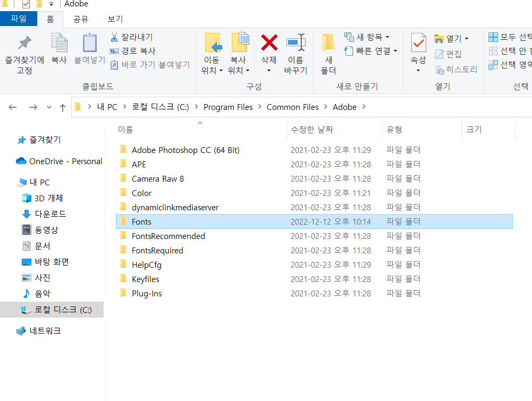Open the File (파일) tab

click(x=18, y=18)
